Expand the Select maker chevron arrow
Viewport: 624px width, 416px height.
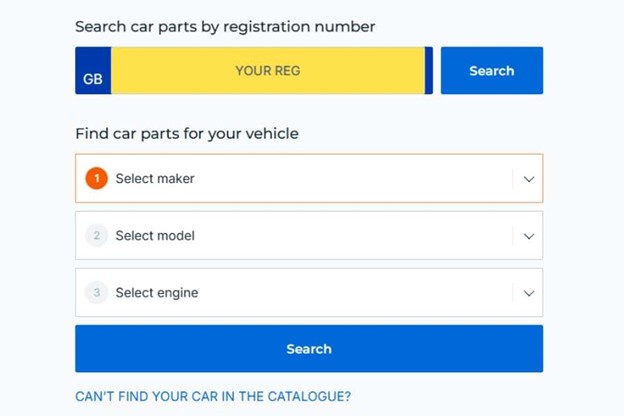[x=529, y=180]
